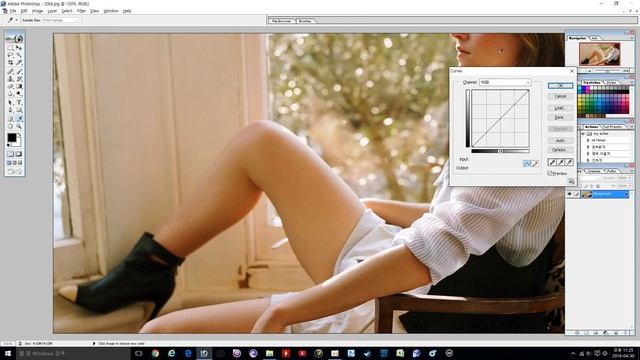The width and height of the screenshot is (640, 360).
Task: Toggle the Preview checkbox in Curves
Action: tap(550, 173)
